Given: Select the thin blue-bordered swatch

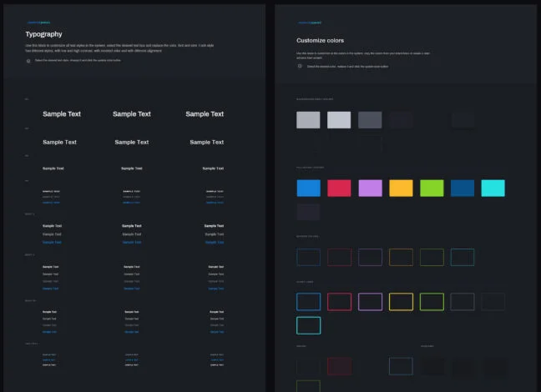Looking at the screenshot, I should (x=308, y=257).
